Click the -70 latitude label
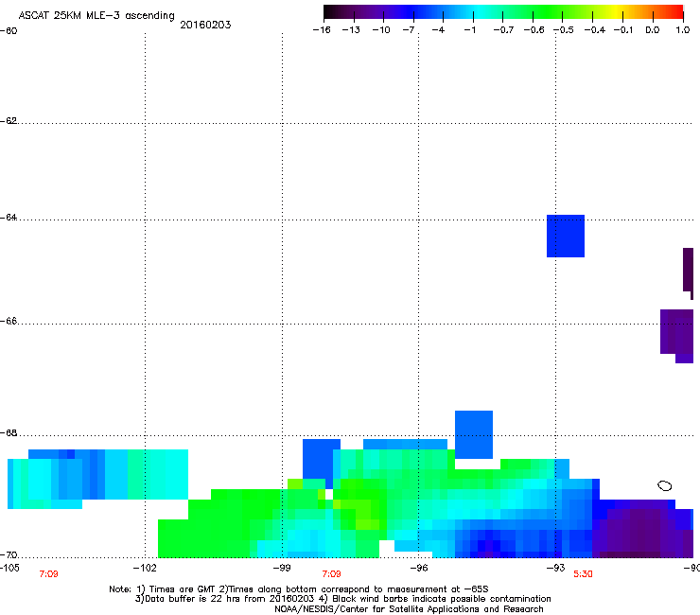 [x=9, y=555]
